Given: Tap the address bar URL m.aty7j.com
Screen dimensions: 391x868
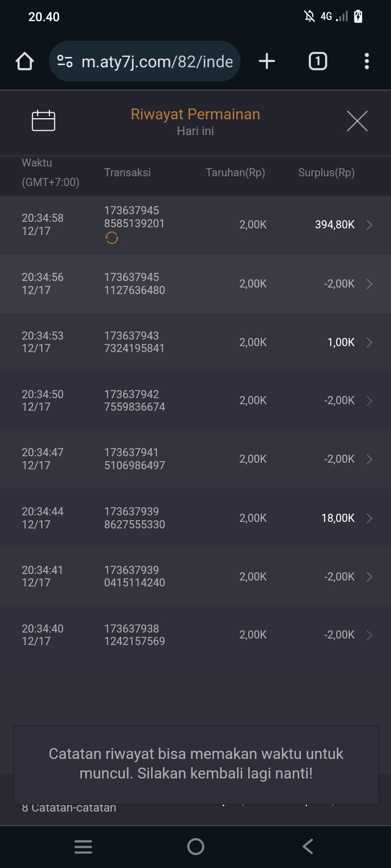Looking at the screenshot, I should (x=157, y=61).
